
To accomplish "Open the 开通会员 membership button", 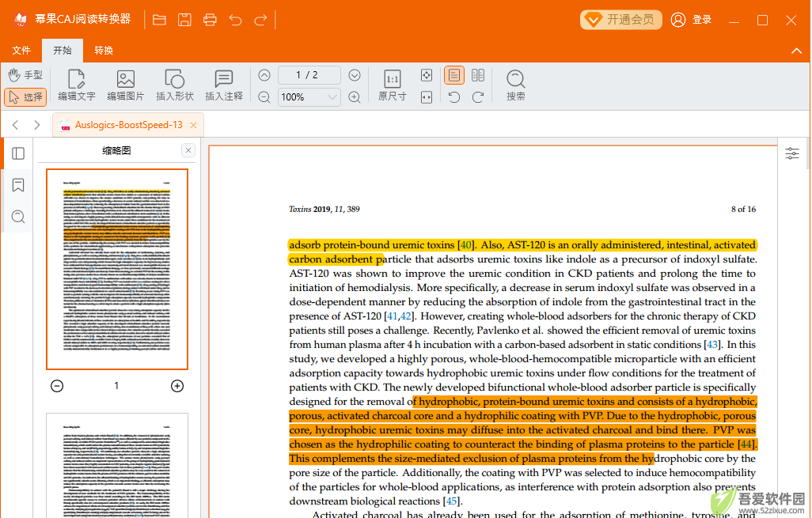I will [x=621, y=20].
